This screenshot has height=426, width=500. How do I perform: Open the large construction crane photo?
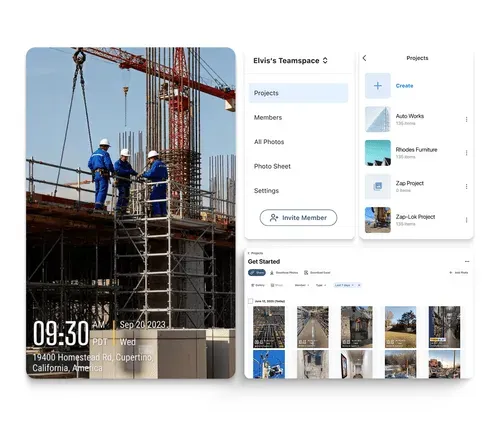pos(131,213)
